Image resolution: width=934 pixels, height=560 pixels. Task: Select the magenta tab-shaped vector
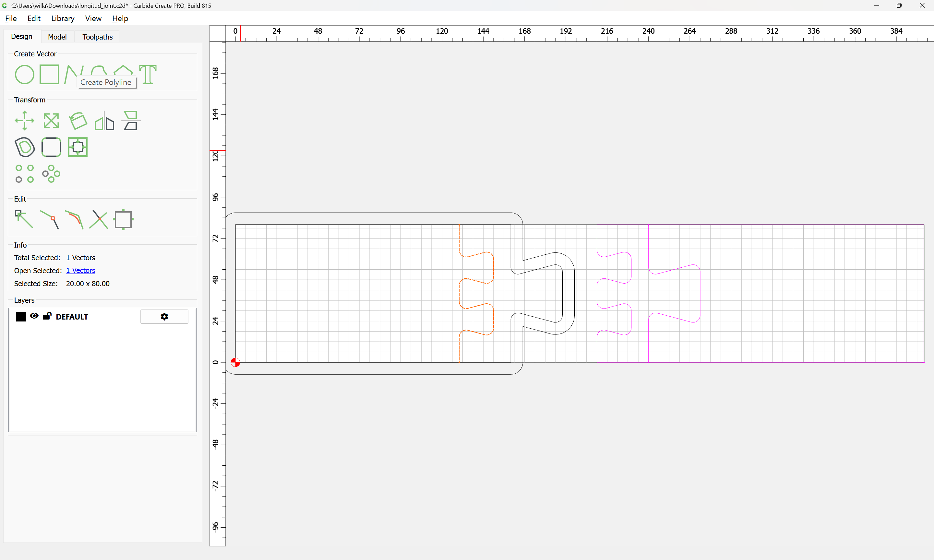pyautogui.click(x=700, y=294)
